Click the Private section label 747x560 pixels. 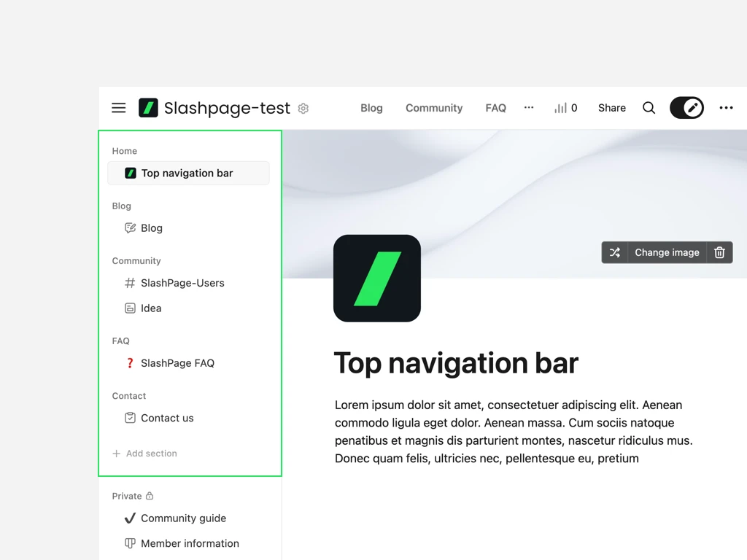click(x=127, y=496)
